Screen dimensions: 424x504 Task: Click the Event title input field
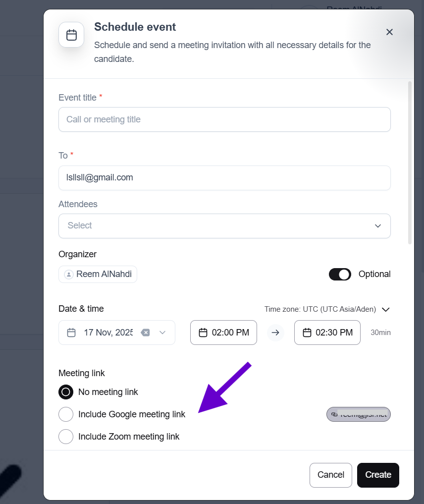tap(224, 119)
